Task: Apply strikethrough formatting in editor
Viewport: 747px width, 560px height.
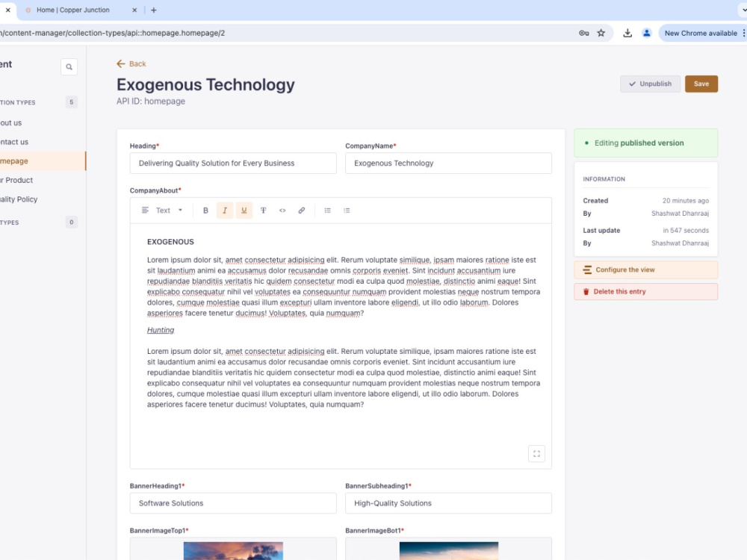Action: pos(263,211)
